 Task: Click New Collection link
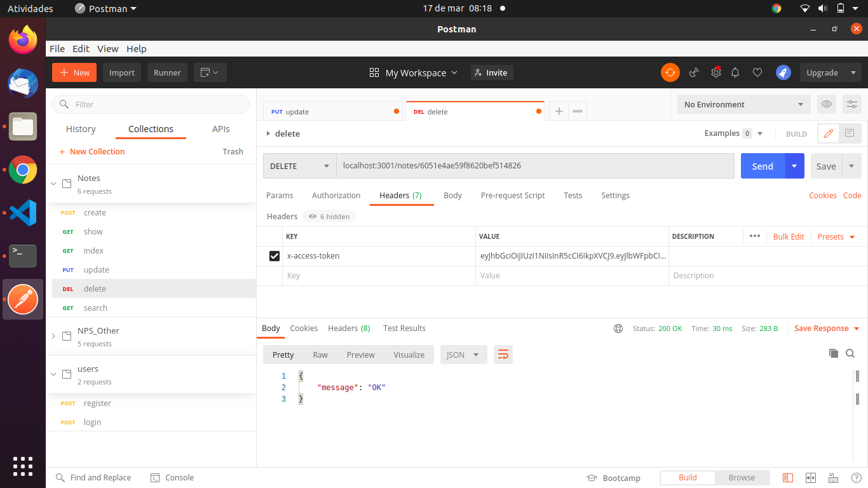92,152
